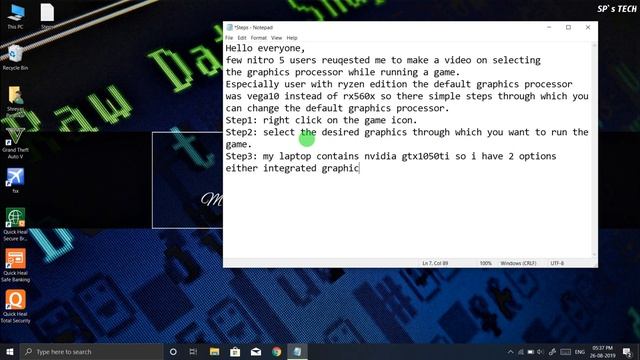Select the Notepad taskbar button
Viewport: 640px width, 360px height.
pyautogui.click(x=298, y=351)
